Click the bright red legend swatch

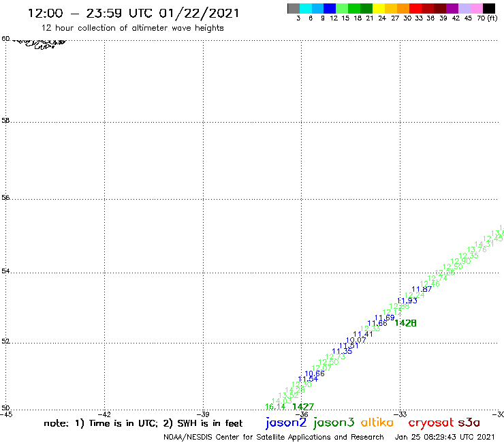coord(415,8)
